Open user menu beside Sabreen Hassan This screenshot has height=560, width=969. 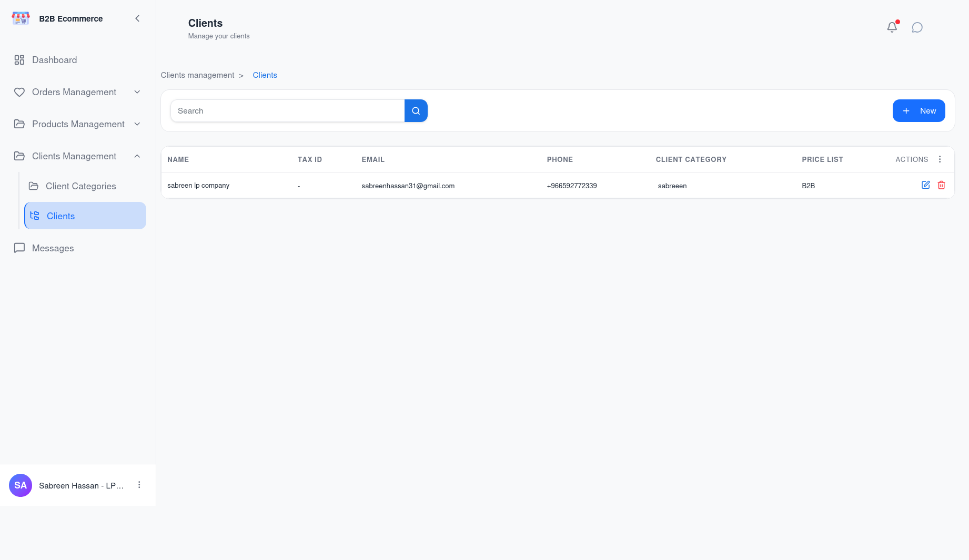click(x=139, y=485)
